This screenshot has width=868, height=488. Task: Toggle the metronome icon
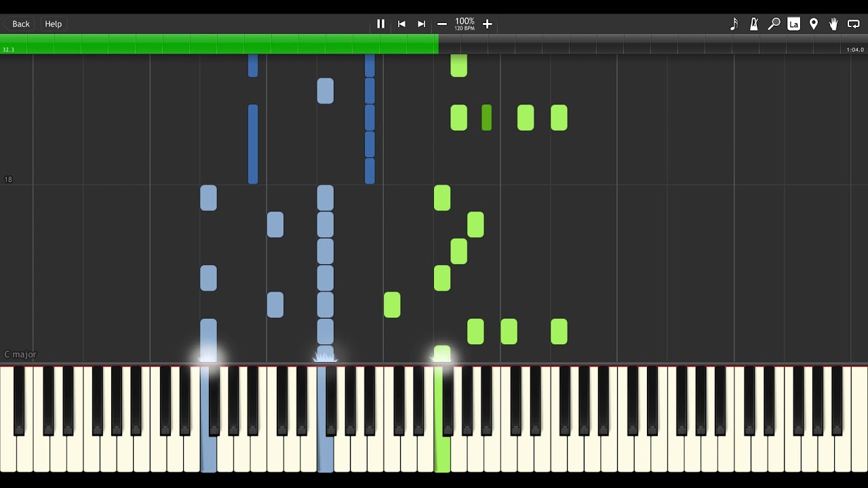754,24
